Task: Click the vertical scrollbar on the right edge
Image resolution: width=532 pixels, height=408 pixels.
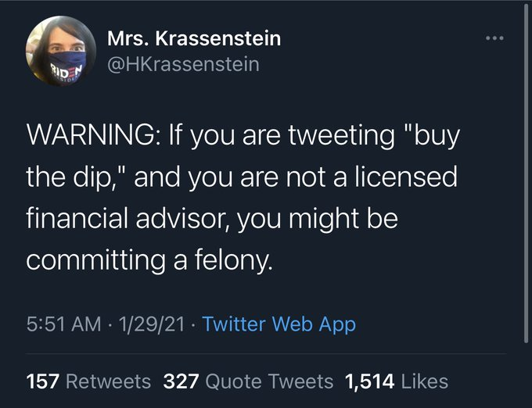Action: point(527,173)
